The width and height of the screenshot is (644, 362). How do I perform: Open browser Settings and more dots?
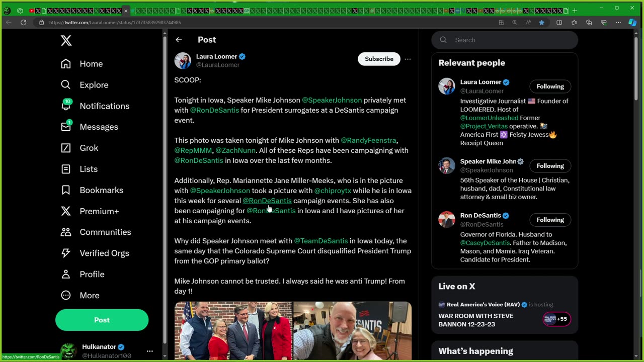tap(618, 23)
